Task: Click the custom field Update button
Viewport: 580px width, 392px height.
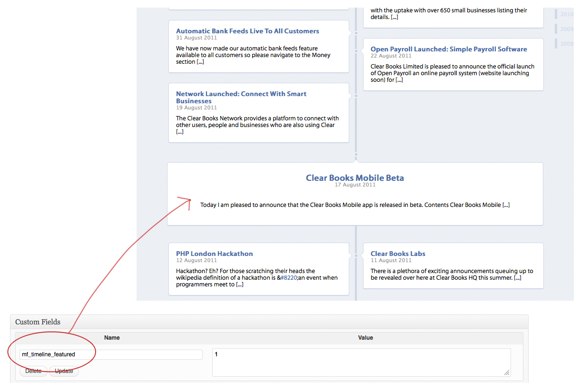Action: 64,371
